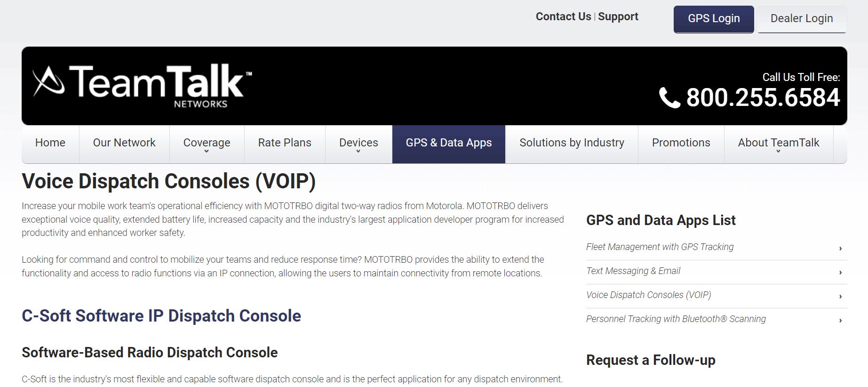
Task: Click the TeamTalk Networks logo
Action: 142,86
